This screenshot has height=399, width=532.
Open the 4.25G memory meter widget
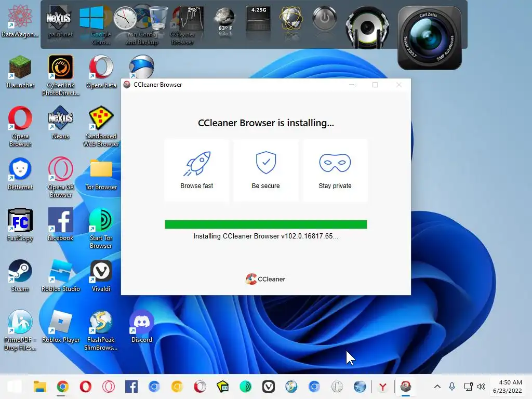258,19
